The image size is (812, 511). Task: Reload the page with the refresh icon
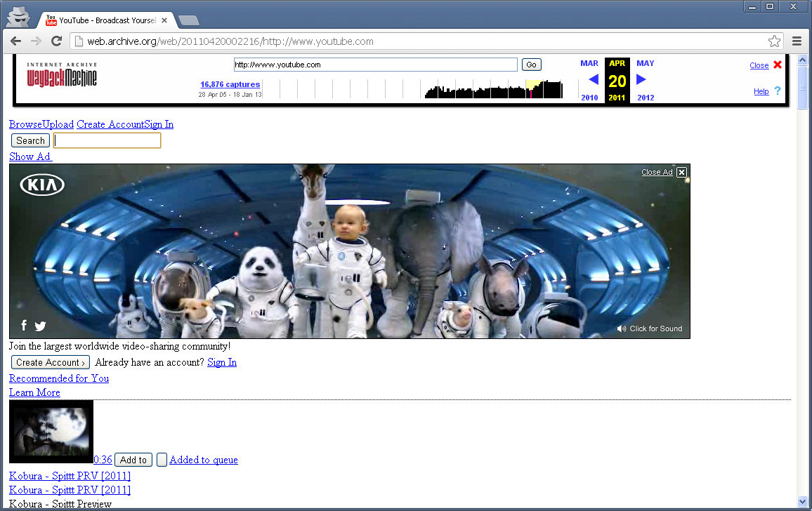pos(56,41)
